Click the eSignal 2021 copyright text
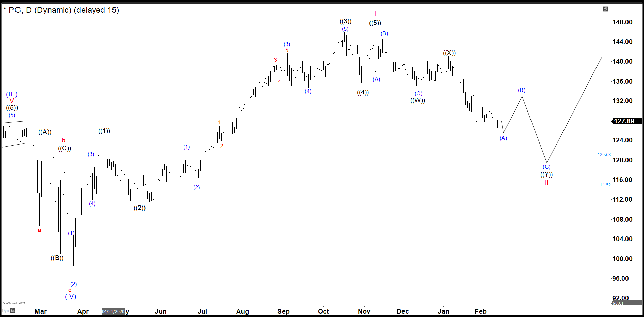 click(x=14, y=303)
